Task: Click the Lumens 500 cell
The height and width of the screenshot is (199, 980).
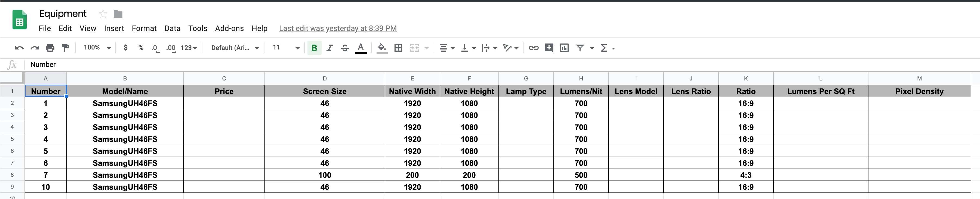Action: [x=581, y=175]
